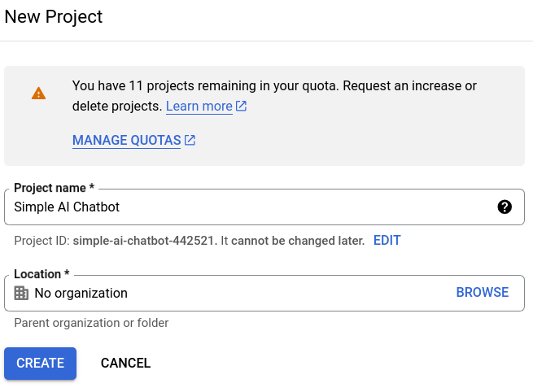Screen dimensions: 533x392
Task: Open the Project name help tooltip icon
Action: [x=505, y=207]
